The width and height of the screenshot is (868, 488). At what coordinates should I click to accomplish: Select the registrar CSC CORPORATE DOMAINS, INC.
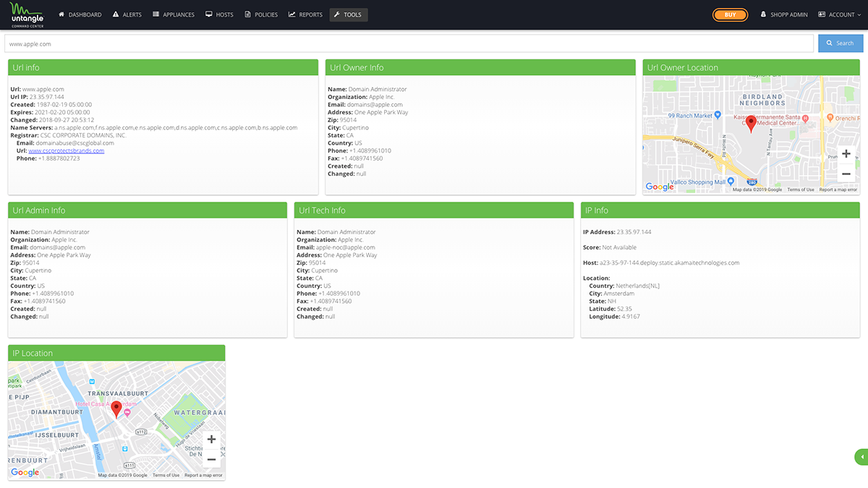[x=83, y=135]
